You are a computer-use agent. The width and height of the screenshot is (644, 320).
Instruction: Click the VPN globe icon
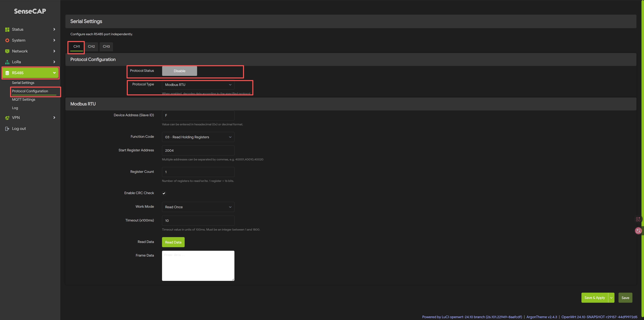click(x=7, y=118)
